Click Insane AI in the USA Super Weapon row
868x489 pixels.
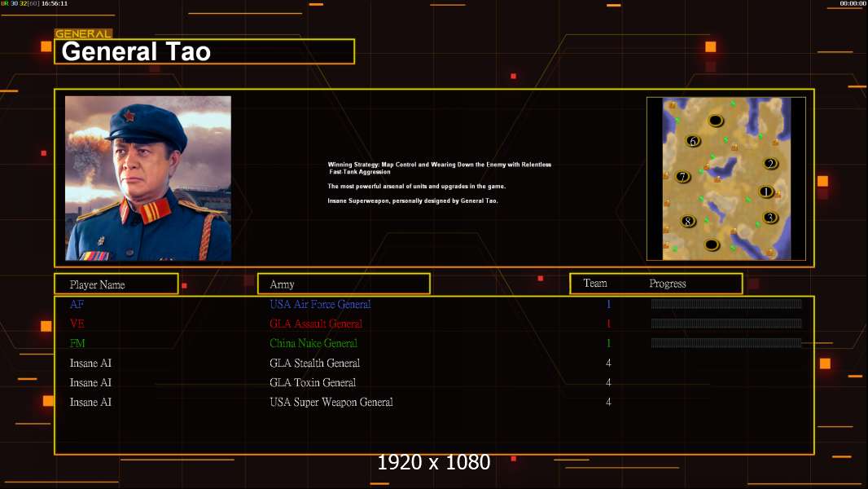90,402
